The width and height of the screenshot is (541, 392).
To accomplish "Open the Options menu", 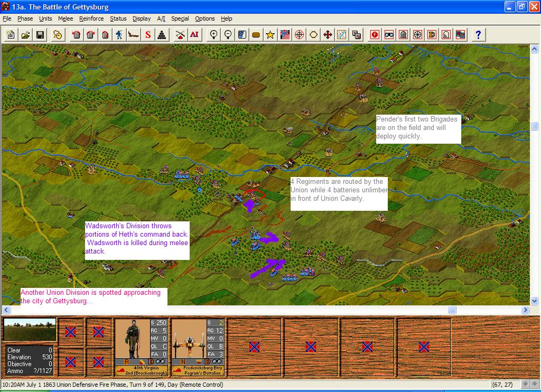I will pos(204,18).
